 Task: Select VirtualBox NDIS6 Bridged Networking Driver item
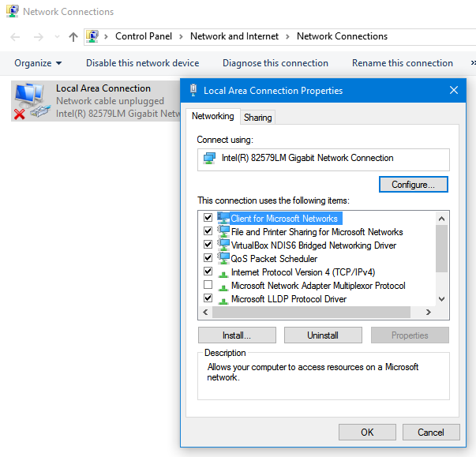click(x=313, y=245)
